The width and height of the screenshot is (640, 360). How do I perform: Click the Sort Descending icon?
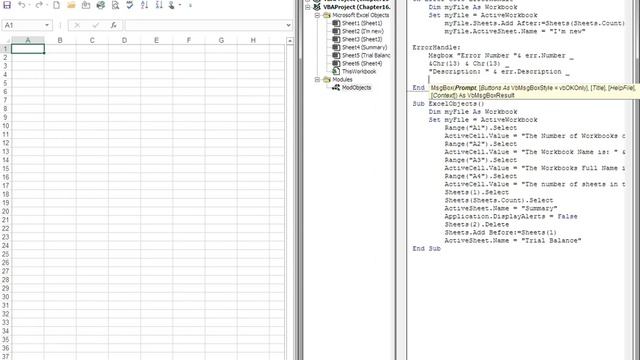pyautogui.click(x=159, y=5)
